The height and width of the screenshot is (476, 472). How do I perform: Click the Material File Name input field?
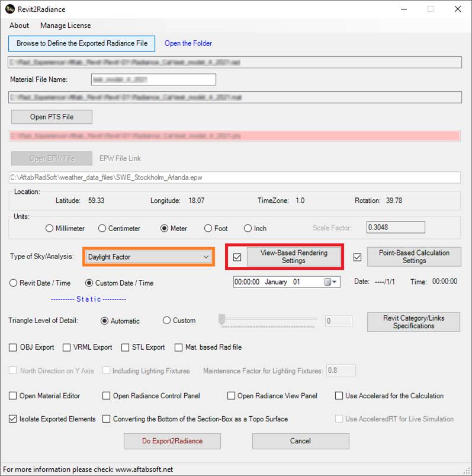(153, 79)
